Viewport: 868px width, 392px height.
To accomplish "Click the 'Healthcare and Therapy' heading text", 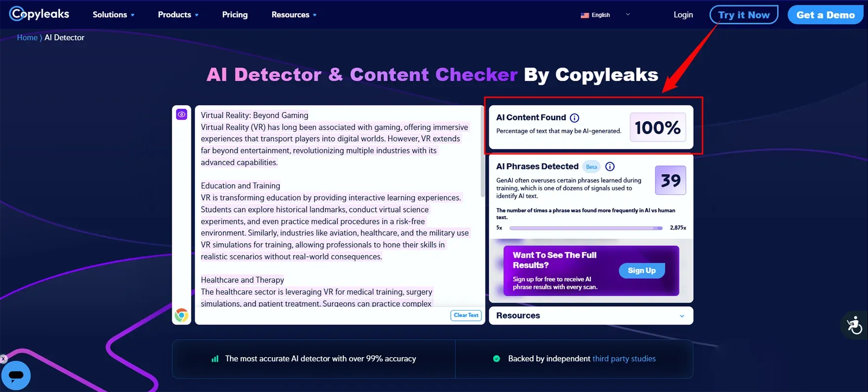I will 242,280.
